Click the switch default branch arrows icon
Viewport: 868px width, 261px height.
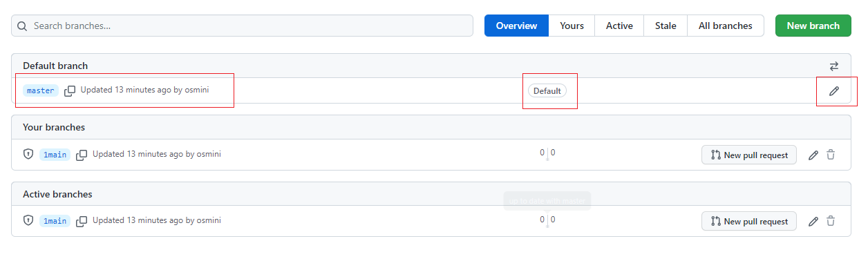834,66
